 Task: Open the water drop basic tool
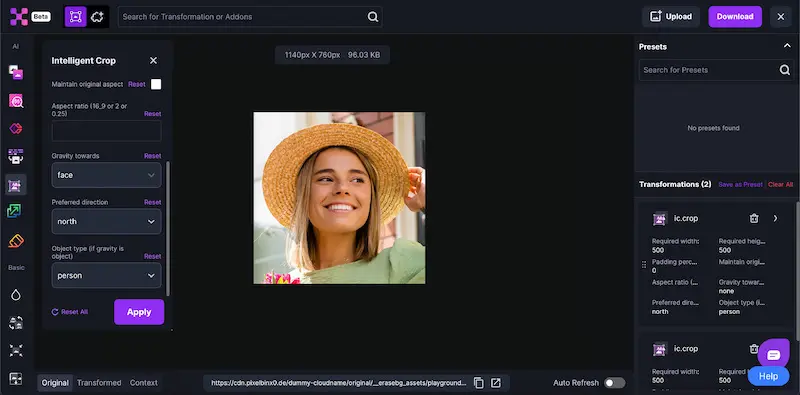16,294
